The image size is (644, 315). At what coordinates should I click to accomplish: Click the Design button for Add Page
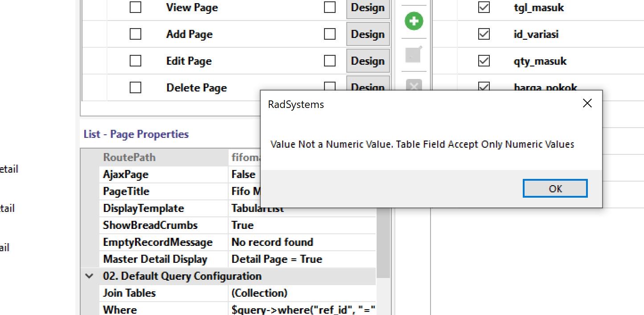[x=367, y=34]
